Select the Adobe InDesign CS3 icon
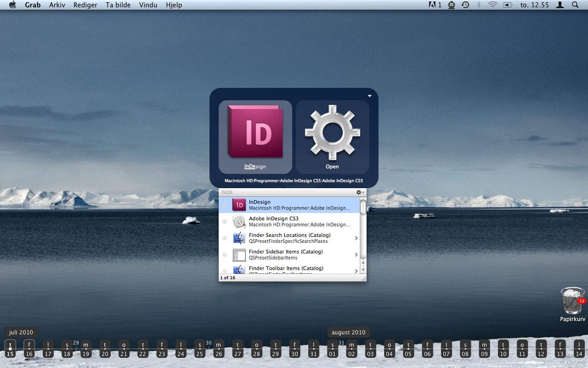This screenshot has width=588, height=368. (239, 221)
